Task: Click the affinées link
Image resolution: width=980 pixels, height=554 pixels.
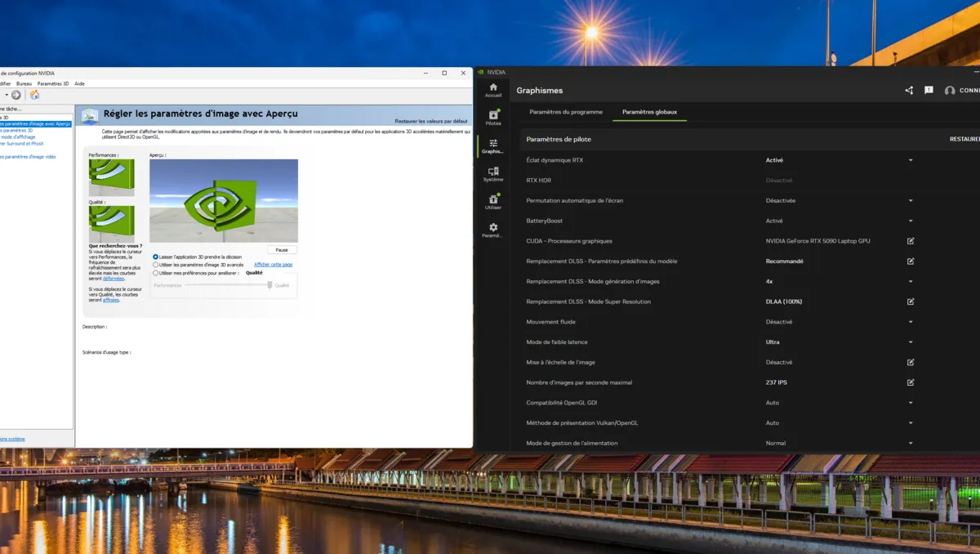Action: click(111, 300)
